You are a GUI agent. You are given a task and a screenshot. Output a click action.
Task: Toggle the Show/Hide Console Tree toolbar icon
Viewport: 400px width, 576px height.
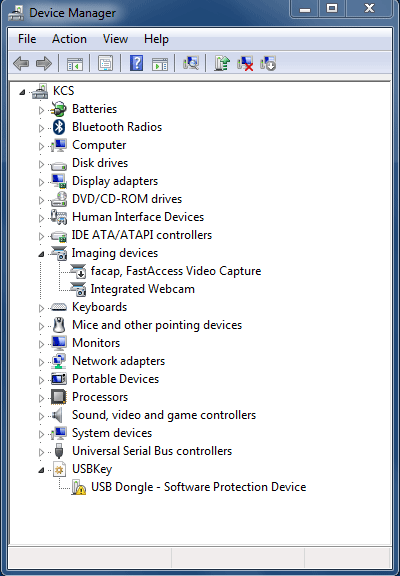tap(75, 64)
